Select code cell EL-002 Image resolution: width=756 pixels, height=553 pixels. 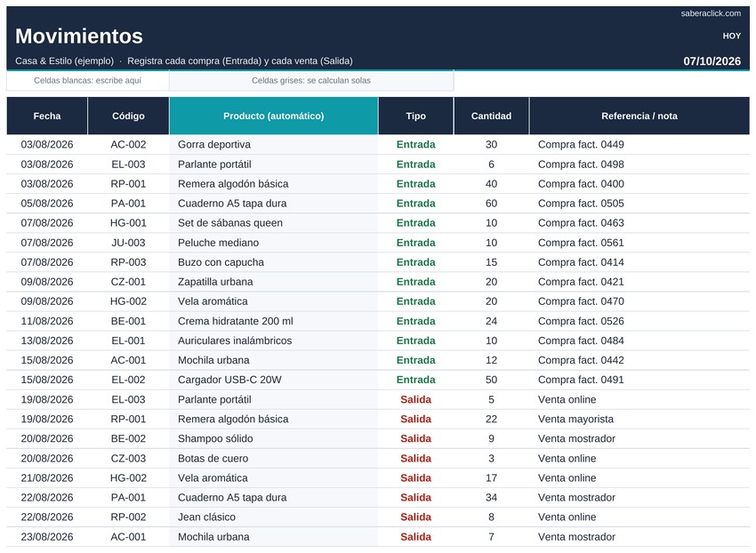pos(128,380)
